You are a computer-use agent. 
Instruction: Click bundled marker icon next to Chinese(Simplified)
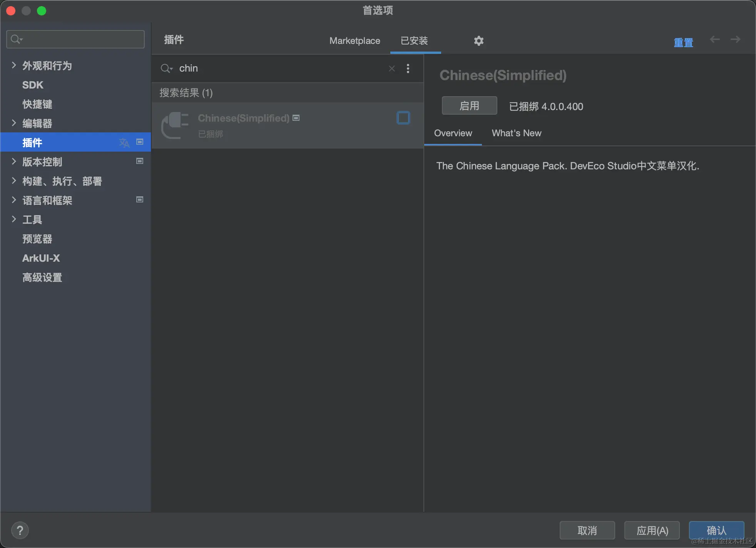pyautogui.click(x=296, y=118)
